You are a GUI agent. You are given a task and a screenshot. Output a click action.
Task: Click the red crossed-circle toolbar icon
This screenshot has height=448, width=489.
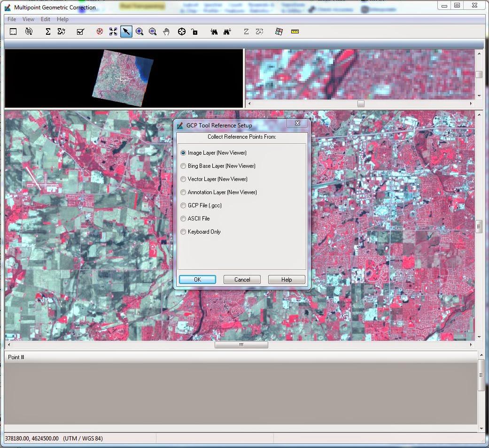click(x=100, y=31)
